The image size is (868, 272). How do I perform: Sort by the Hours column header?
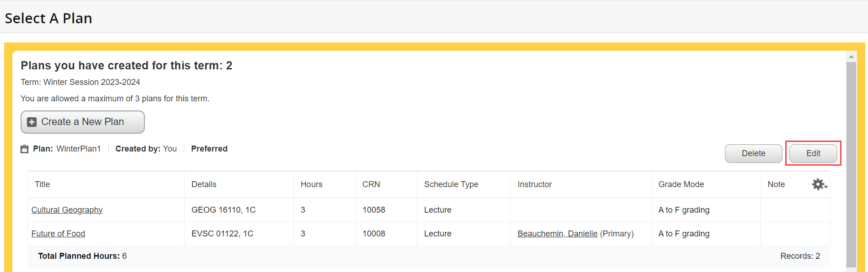(x=311, y=184)
